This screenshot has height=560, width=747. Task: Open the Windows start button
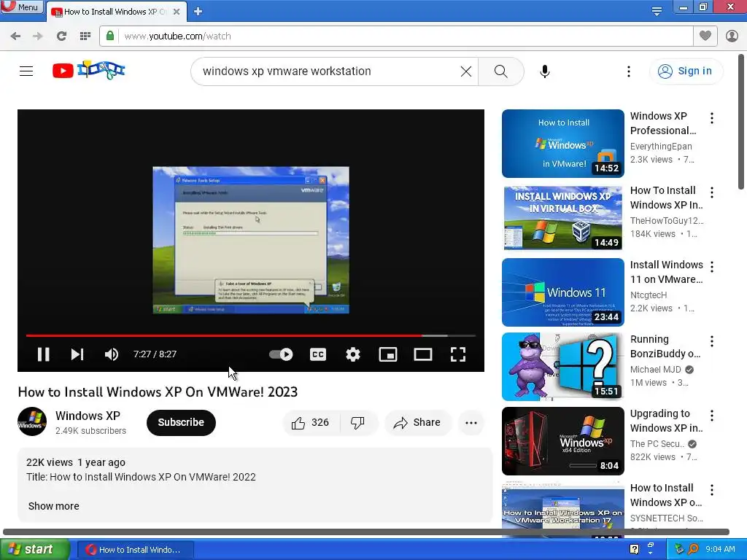tap(35, 549)
